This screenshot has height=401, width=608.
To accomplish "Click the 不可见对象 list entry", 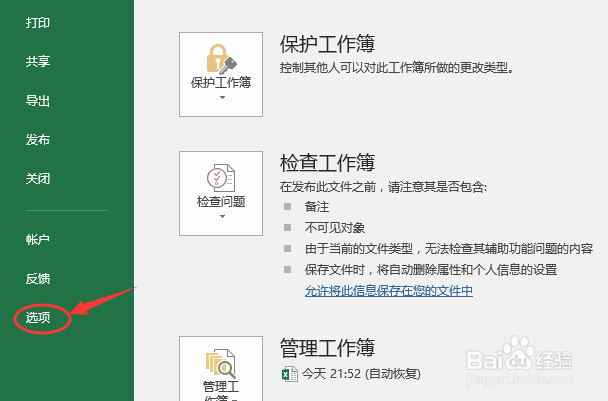I will 335,228.
